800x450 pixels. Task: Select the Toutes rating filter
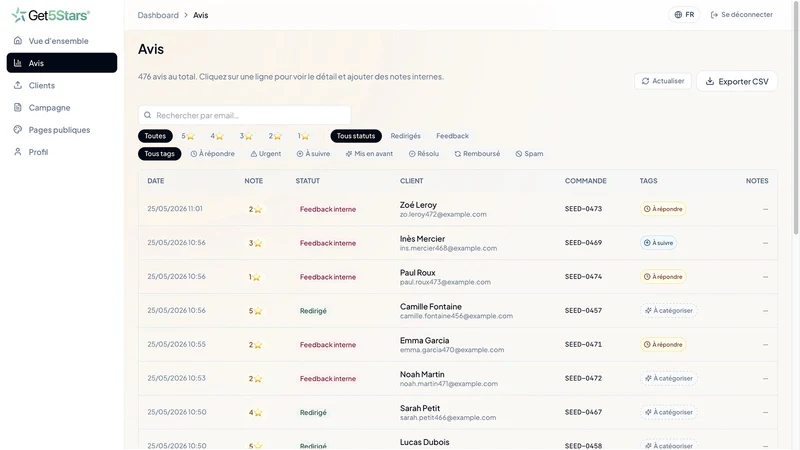(x=155, y=136)
